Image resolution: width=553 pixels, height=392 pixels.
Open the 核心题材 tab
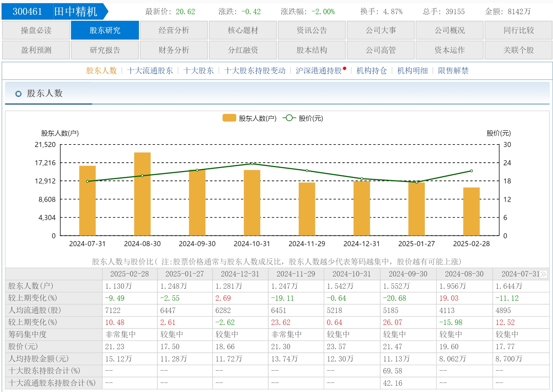(243, 30)
